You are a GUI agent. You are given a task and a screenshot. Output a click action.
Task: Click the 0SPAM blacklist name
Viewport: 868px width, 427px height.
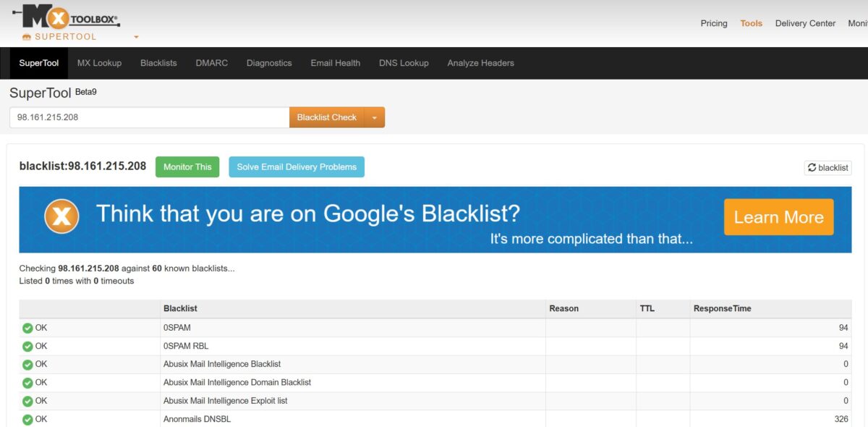(177, 328)
